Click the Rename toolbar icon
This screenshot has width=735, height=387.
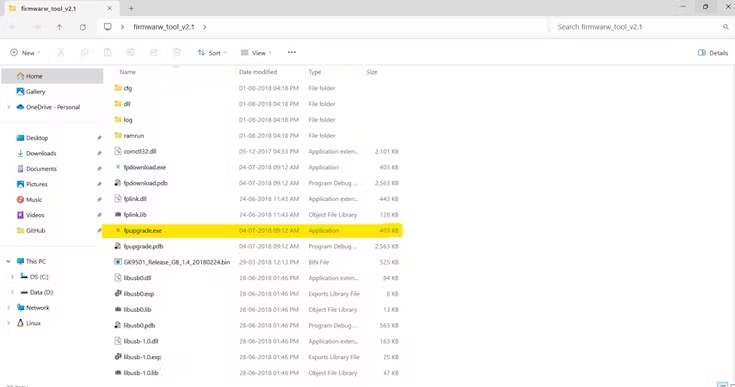coord(130,52)
